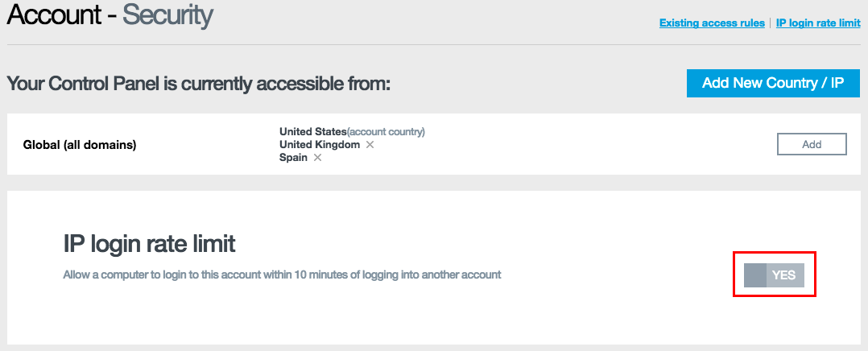
Task: Click Add in the Global row
Action: pos(812,144)
